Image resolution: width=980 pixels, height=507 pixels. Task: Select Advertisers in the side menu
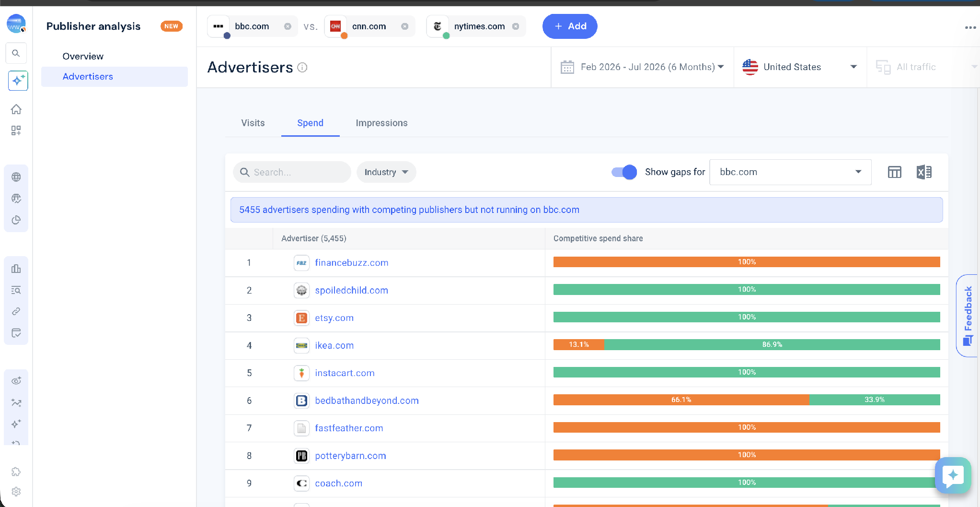click(115, 77)
